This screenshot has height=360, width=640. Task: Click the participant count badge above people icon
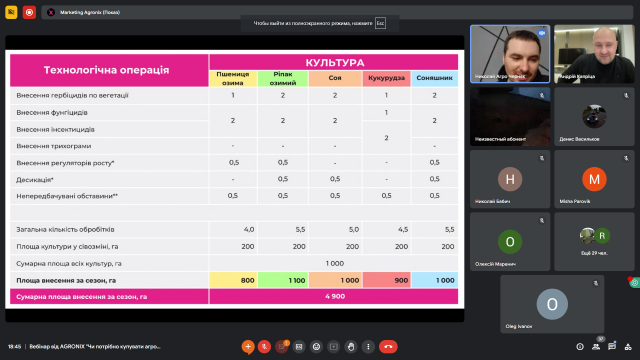pos(600,339)
